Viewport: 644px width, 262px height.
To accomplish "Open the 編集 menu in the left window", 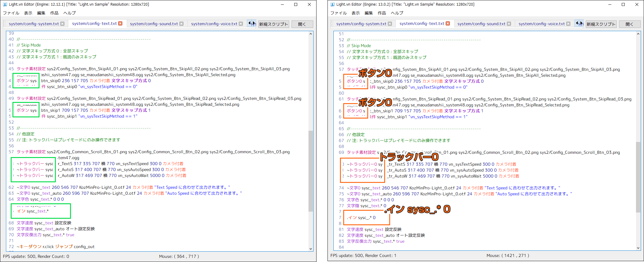I will [41, 13].
